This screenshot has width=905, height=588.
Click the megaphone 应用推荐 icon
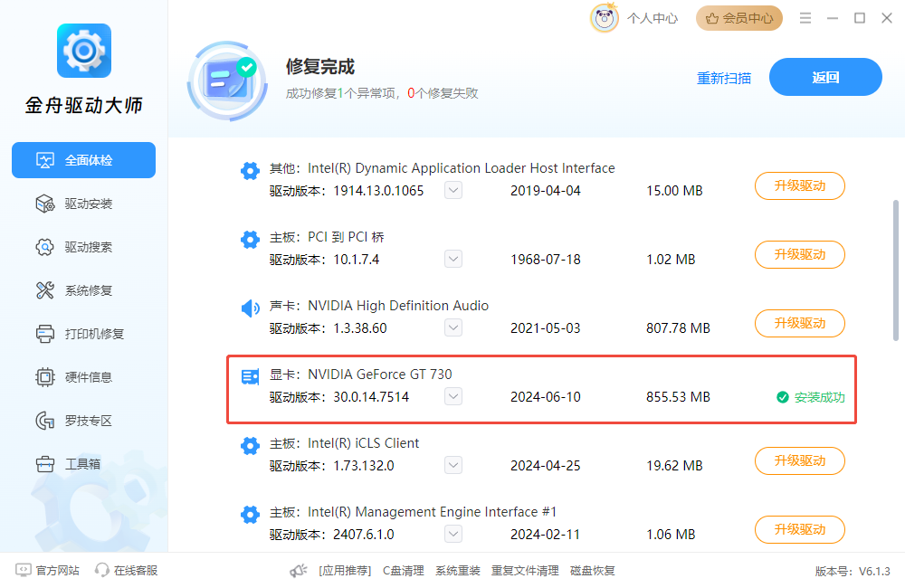click(299, 571)
